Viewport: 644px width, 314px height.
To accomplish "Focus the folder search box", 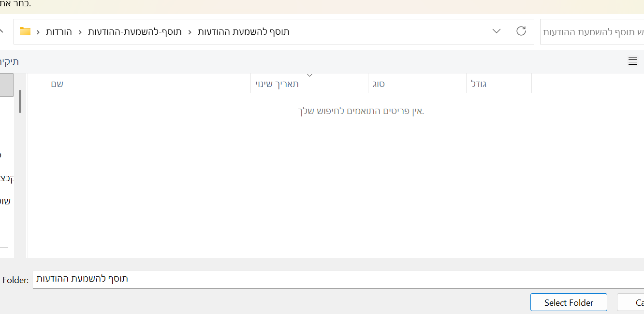I will tap(592, 32).
